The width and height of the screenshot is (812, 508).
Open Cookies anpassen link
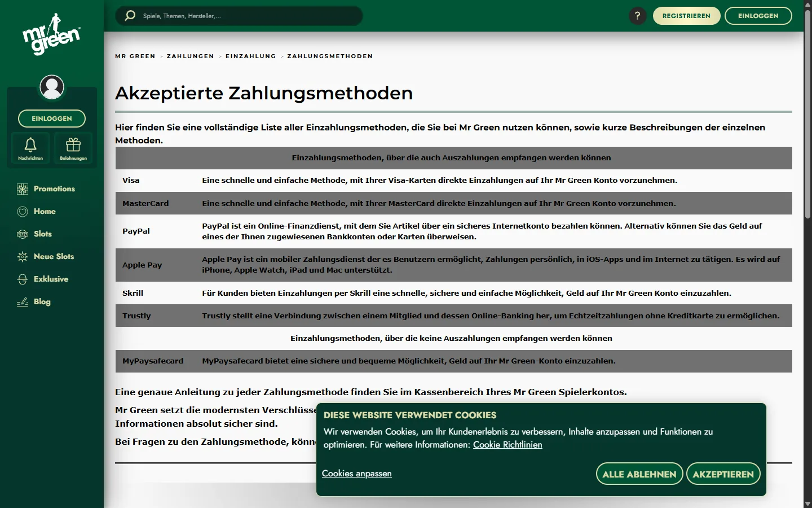click(x=357, y=474)
